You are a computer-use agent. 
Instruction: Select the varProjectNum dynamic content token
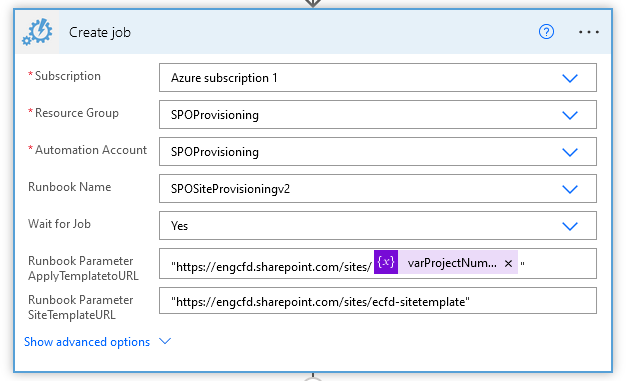(x=446, y=262)
